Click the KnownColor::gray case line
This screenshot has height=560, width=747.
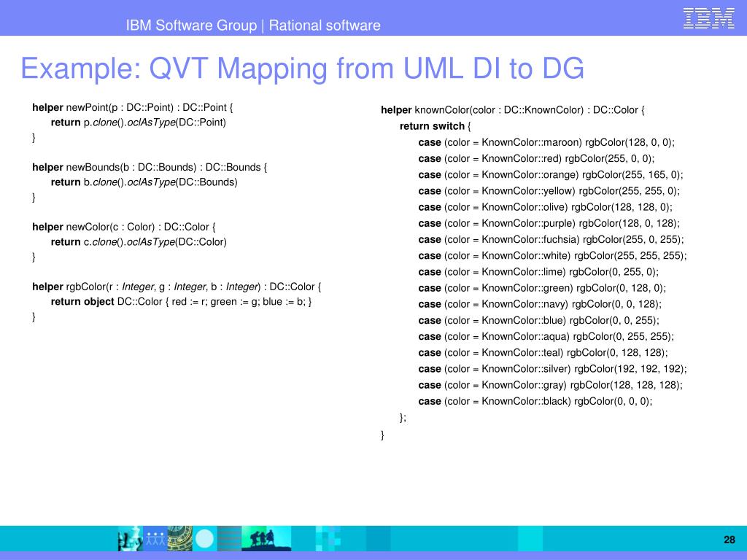(550, 385)
